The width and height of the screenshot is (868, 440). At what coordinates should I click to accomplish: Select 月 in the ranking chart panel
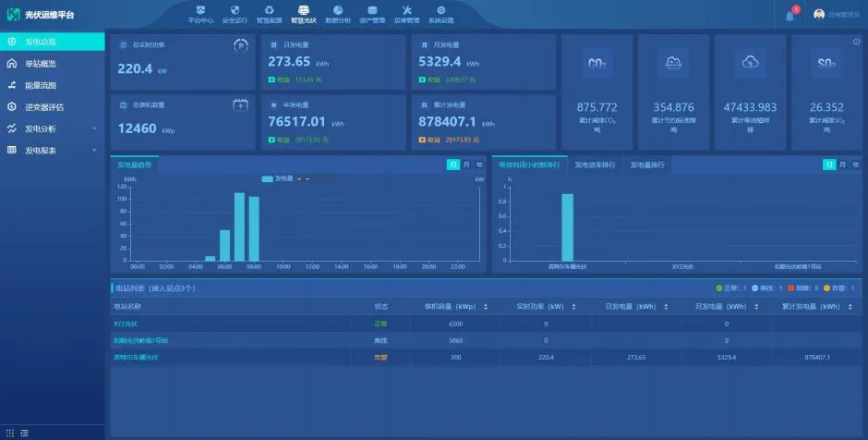click(x=842, y=165)
